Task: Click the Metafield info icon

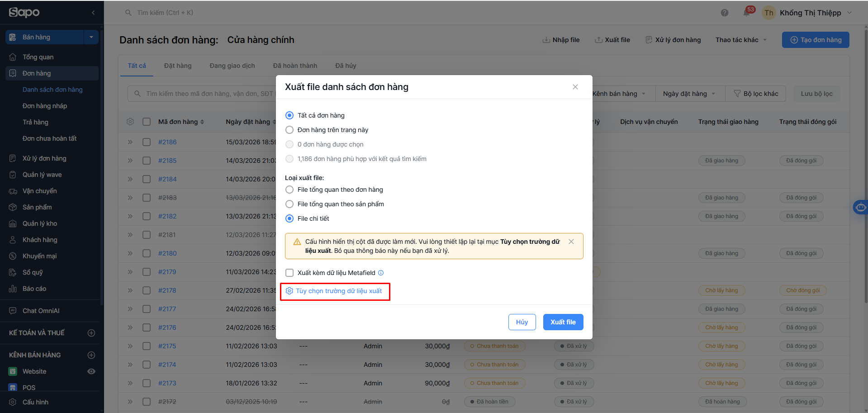Action: [381, 273]
